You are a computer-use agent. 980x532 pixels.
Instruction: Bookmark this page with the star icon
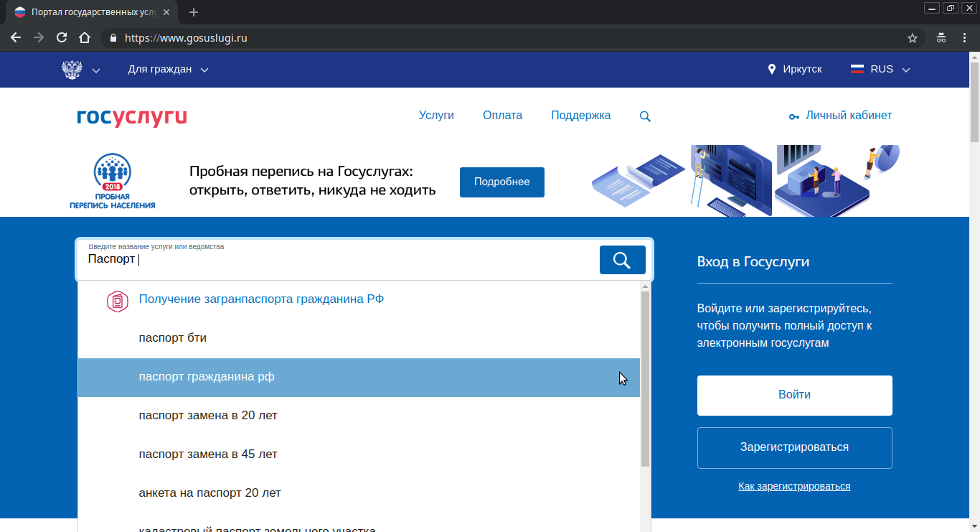click(x=913, y=38)
